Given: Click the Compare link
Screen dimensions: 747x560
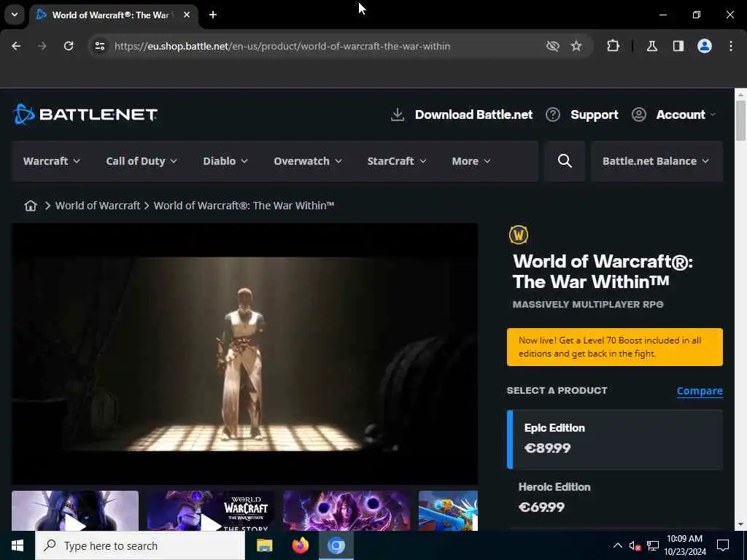Looking at the screenshot, I should (x=700, y=391).
